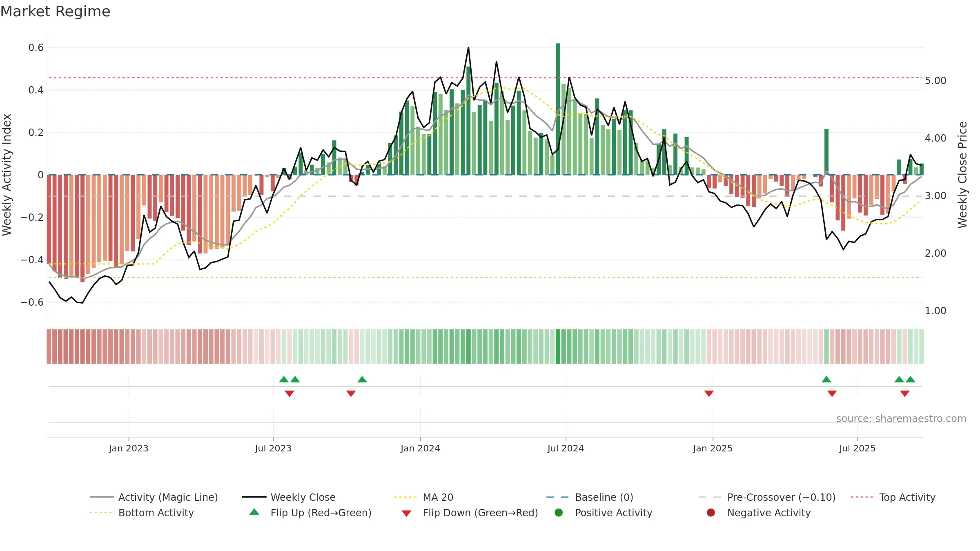Click the second flip-up marker after Jul 2023
Screen dimensions: 980x551
[295, 380]
